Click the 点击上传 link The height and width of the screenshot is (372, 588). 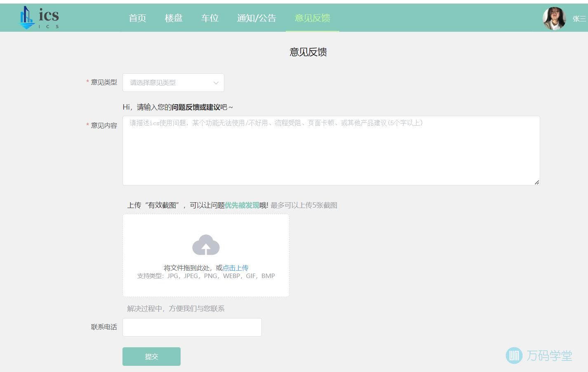point(235,268)
